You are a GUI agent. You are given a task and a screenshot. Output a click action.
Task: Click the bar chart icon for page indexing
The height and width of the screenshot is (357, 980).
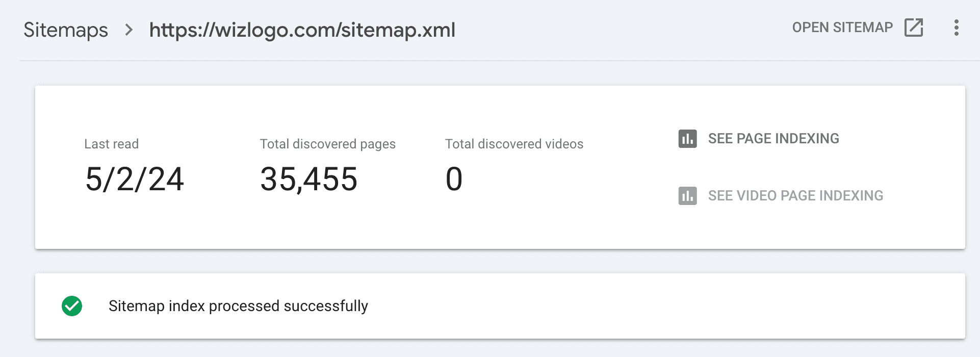687,139
